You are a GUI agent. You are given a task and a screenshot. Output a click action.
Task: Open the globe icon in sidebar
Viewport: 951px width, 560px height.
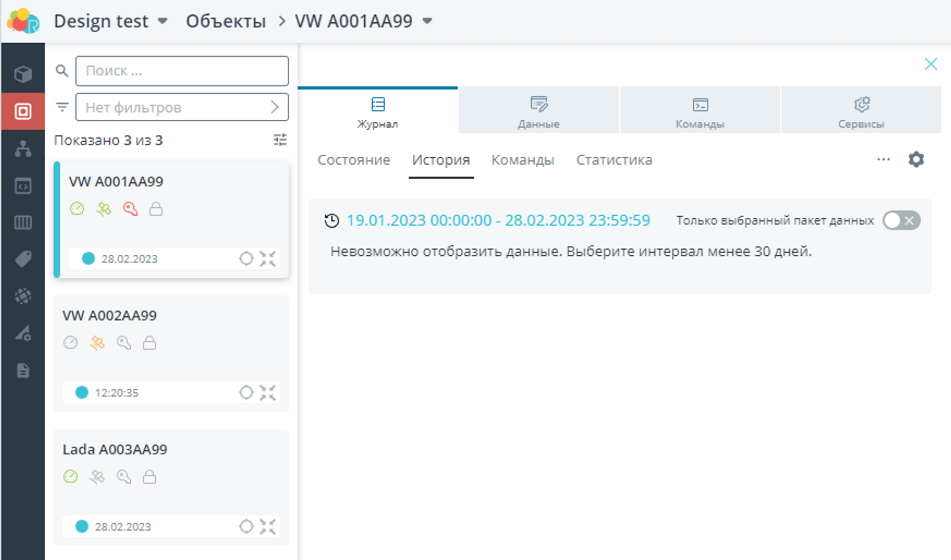(x=23, y=296)
